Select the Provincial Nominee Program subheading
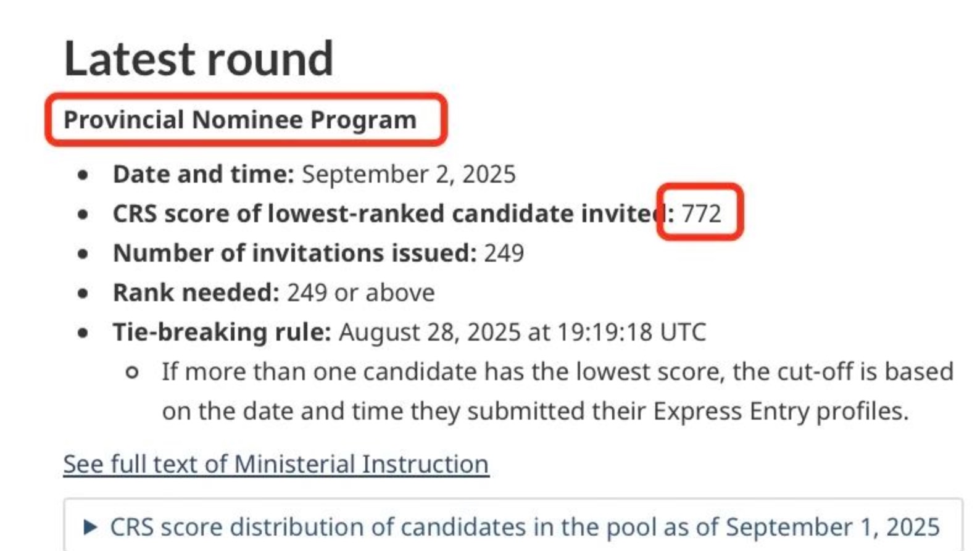The image size is (980, 551). pos(240,120)
